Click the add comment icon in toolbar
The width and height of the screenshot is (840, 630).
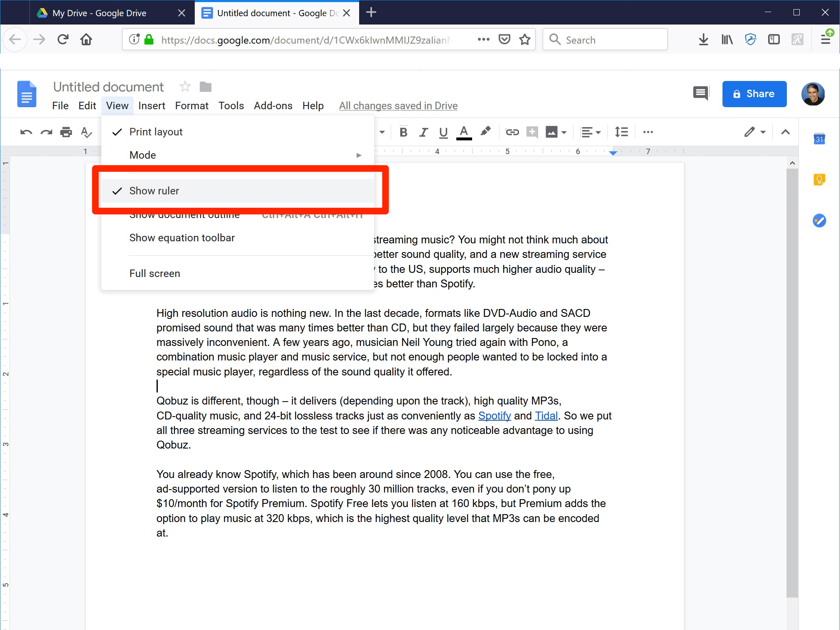532,132
